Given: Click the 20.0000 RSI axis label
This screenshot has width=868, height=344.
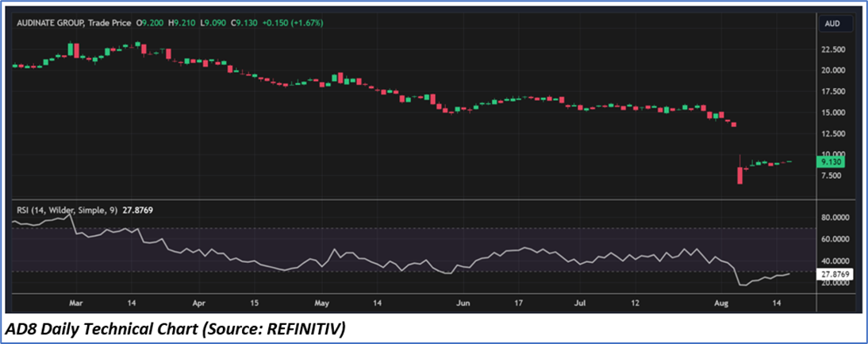Looking at the screenshot, I should [835, 283].
